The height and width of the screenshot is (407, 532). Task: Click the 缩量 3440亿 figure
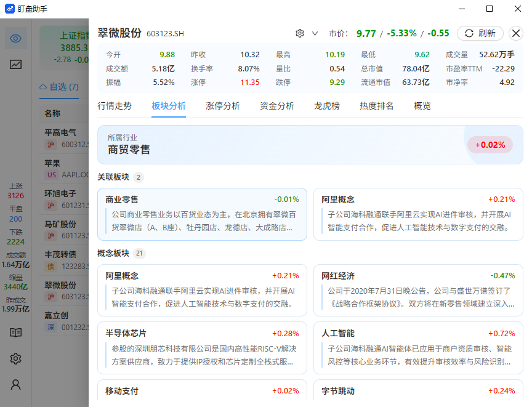click(15, 282)
